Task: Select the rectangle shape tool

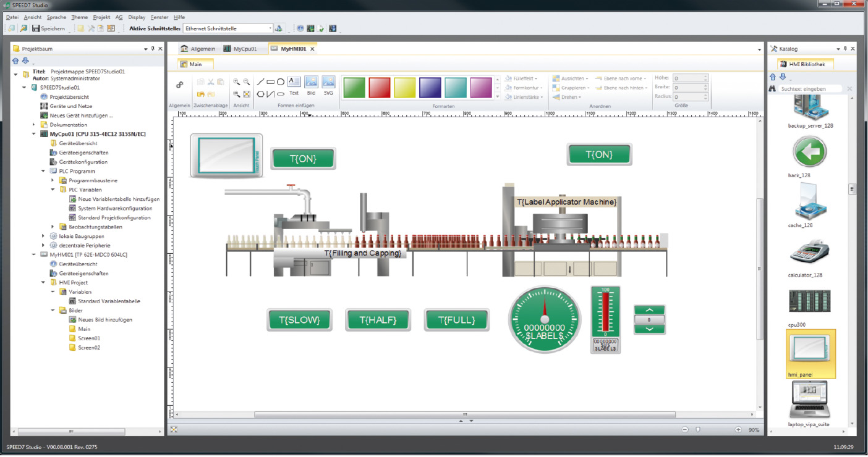Action: click(x=270, y=82)
